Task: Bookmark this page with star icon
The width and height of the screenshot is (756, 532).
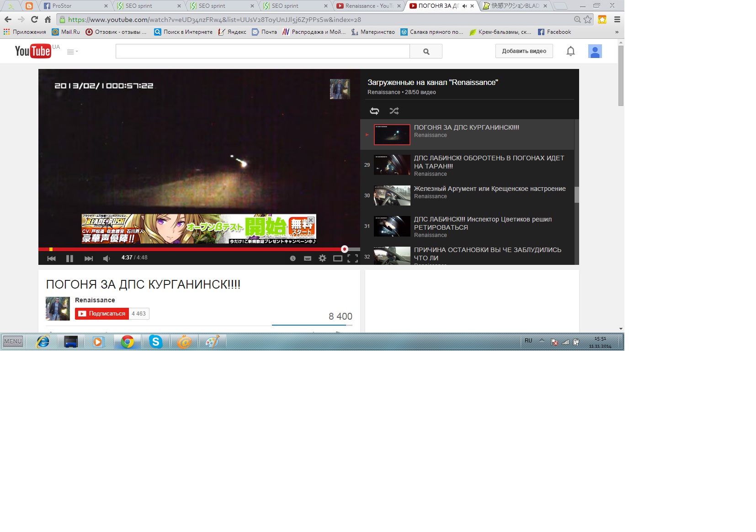Action: pyautogui.click(x=588, y=20)
